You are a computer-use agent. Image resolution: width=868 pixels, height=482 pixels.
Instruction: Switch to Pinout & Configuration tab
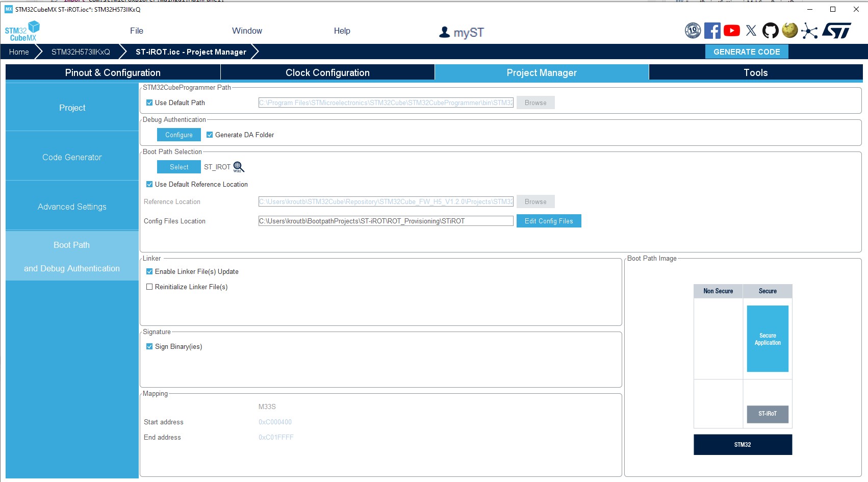click(x=113, y=72)
